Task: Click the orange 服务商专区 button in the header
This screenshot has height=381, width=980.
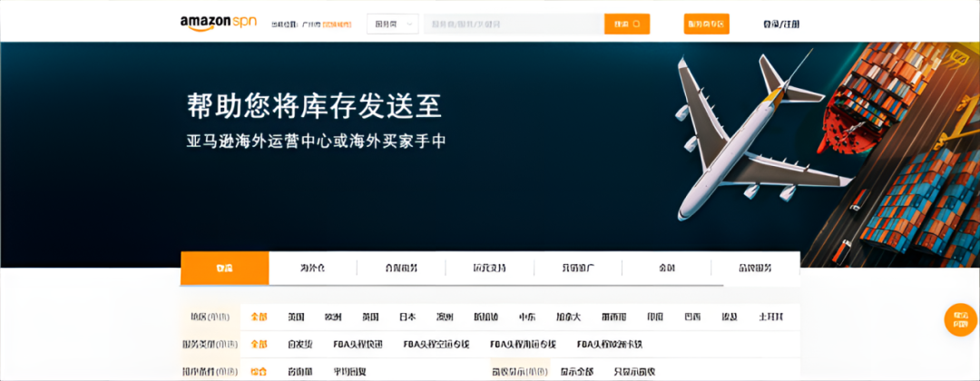Action: click(706, 24)
